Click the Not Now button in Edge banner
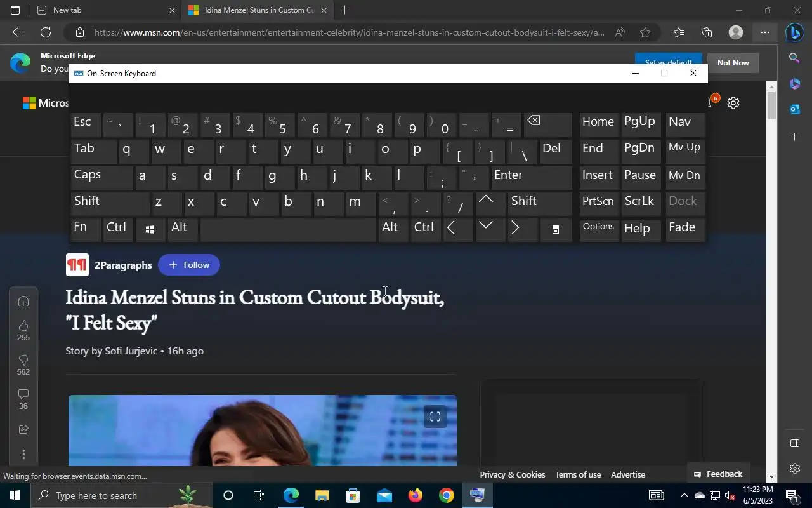 (x=733, y=63)
